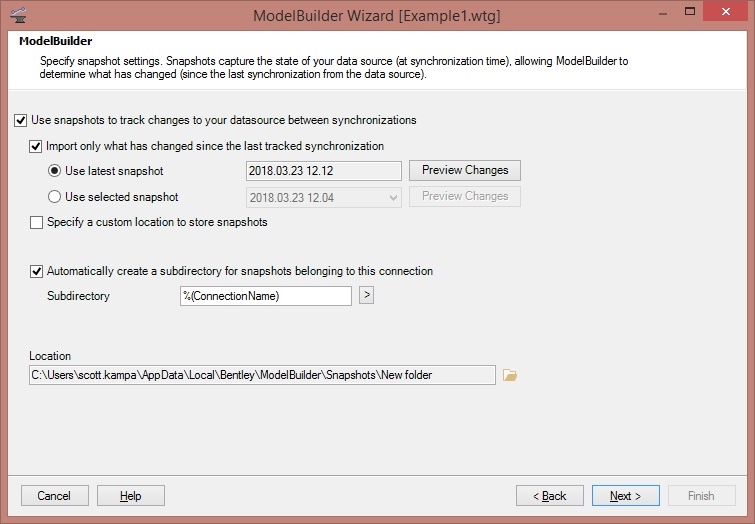755x524 pixels.
Task: Go Back to previous wizard step
Action: pos(550,496)
